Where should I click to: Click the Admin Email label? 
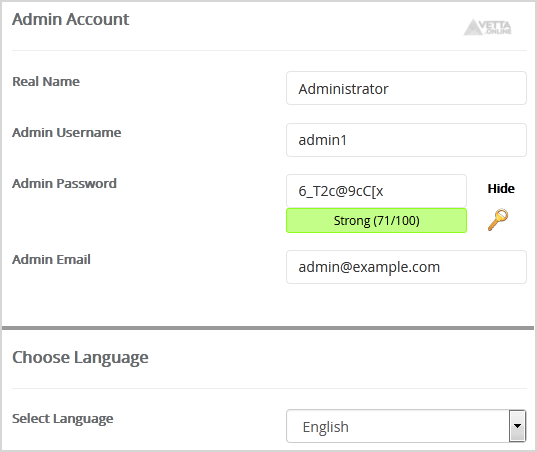pos(51,260)
